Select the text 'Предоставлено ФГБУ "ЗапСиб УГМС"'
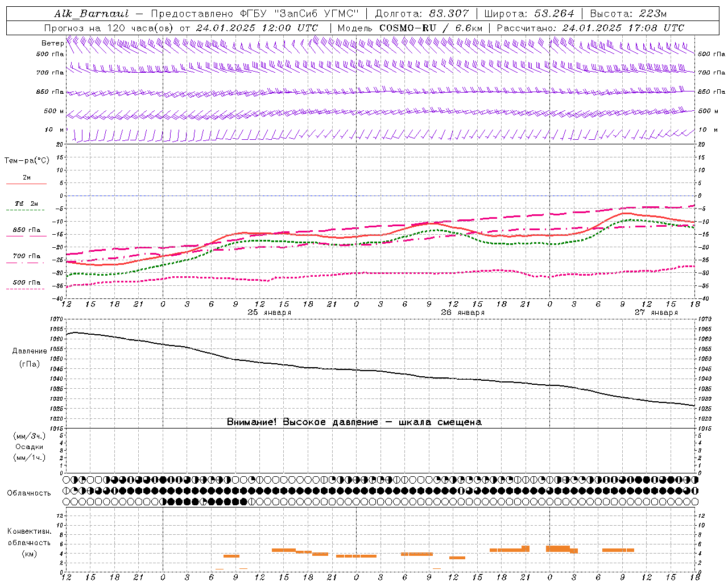This screenshot has height=582, width=728. click(x=255, y=14)
